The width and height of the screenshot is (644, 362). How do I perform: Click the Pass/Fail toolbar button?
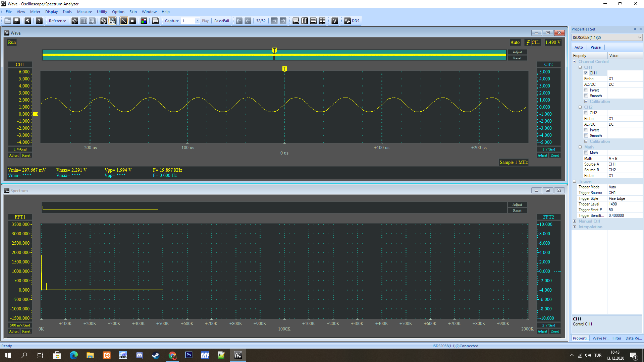[222, 21]
